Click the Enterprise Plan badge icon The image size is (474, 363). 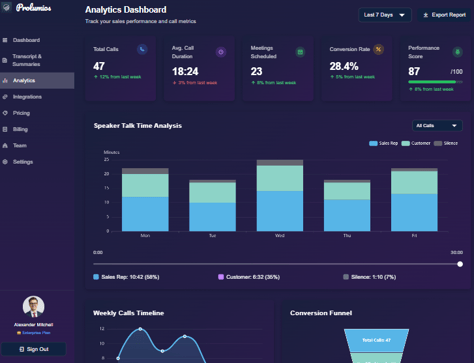click(x=19, y=333)
